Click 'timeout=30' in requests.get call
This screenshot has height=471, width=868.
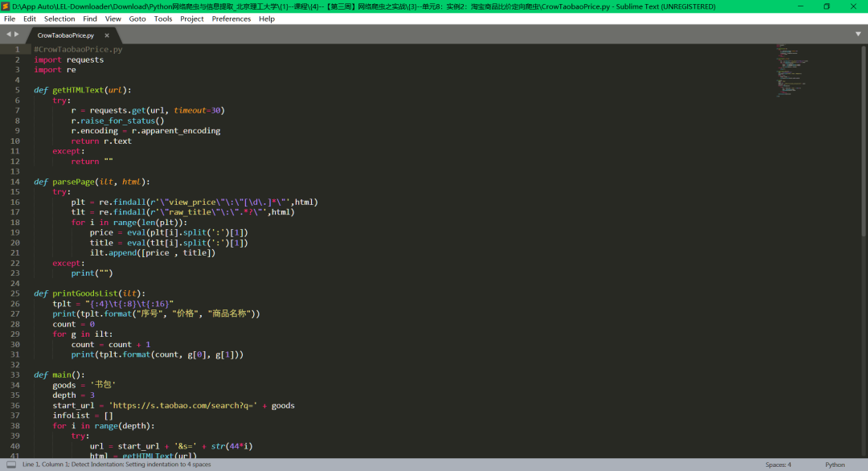197,110
